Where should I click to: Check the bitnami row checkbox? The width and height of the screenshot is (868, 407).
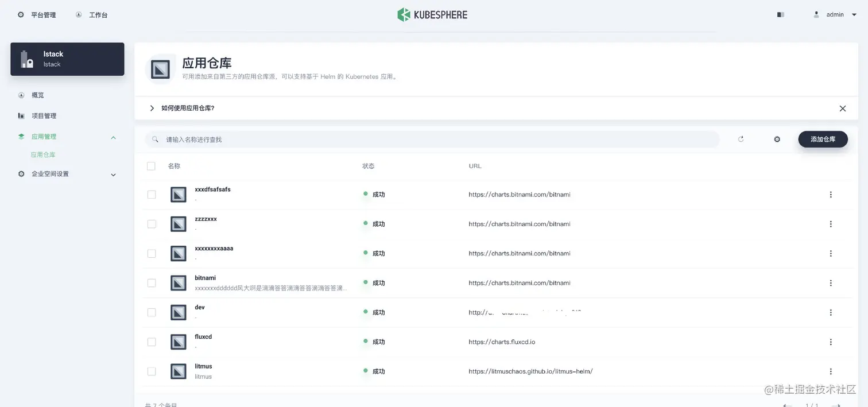pos(152,283)
